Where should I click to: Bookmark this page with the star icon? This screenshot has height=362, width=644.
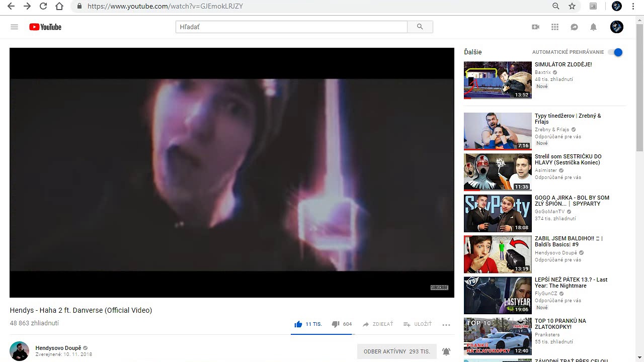[x=572, y=6]
